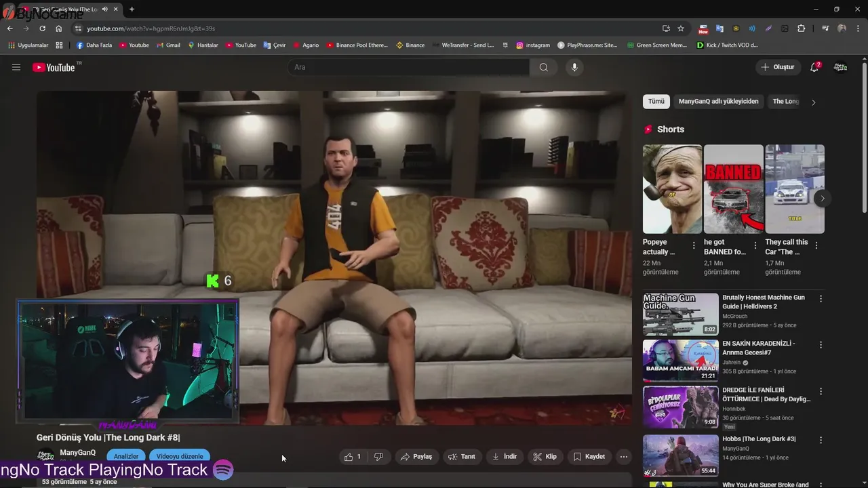868x488 pixels.
Task: Show more filter chips with the arrow
Action: [814, 102]
